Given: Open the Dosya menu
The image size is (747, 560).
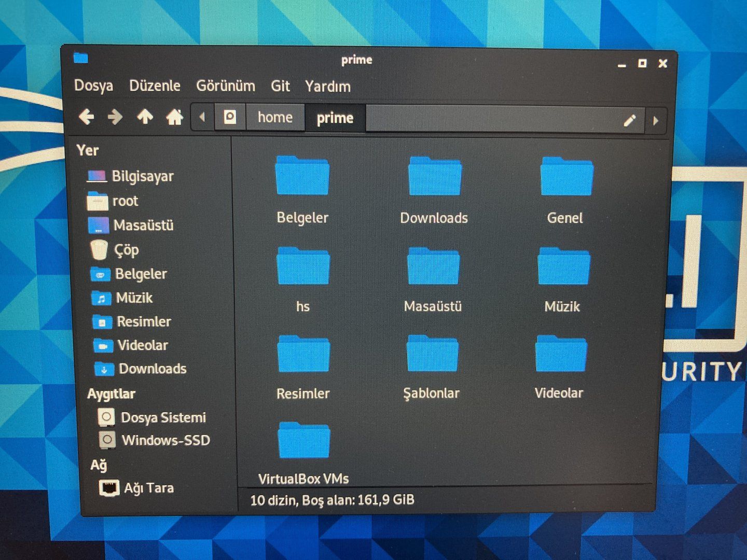Looking at the screenshot, I should click(x=93, y=86).
